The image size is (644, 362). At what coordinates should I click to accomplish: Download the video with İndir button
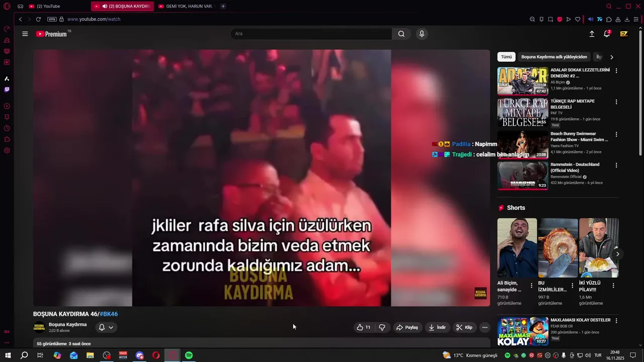coord(437,327)
